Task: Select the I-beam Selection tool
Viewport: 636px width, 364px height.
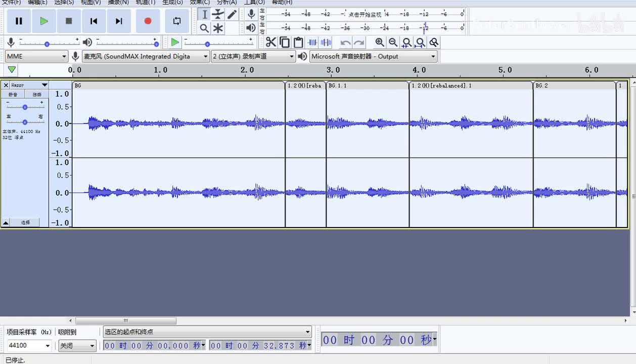Action: click(204, 14)
